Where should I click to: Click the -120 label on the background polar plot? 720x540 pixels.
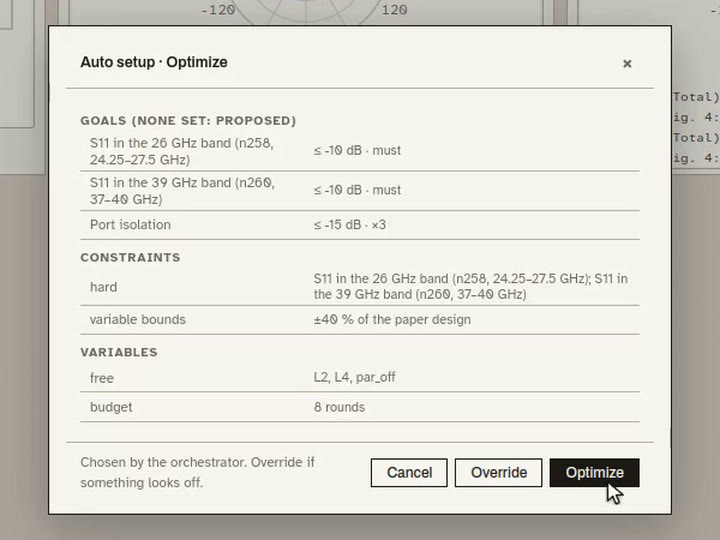(218, 10)
